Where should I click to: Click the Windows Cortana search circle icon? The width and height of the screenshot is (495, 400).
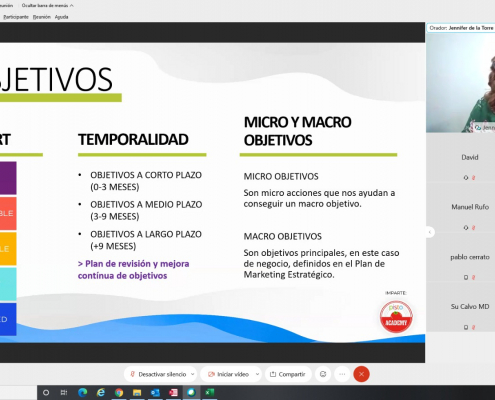[46, 393]
